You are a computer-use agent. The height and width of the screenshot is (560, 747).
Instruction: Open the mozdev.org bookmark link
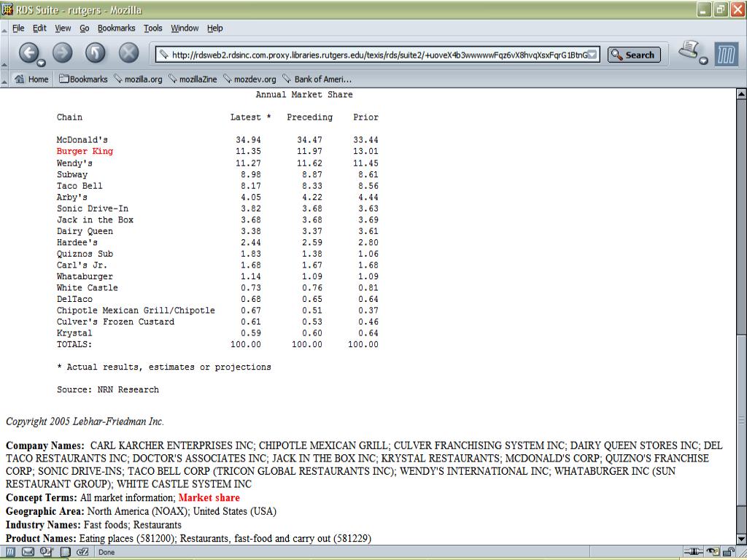tap(249, 79)
